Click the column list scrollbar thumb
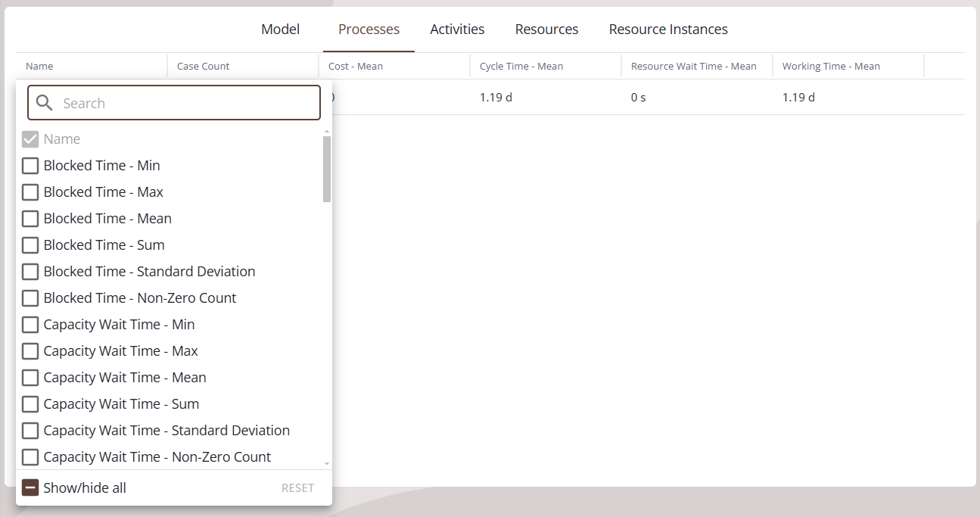The width and height of the screenshot is (980, 517). 327,170
